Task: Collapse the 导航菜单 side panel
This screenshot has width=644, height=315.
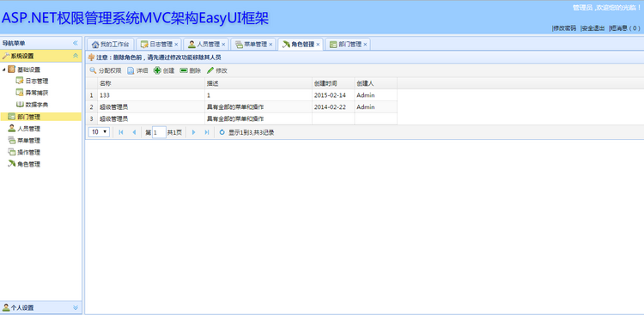Action: click(x=76, y=43)
